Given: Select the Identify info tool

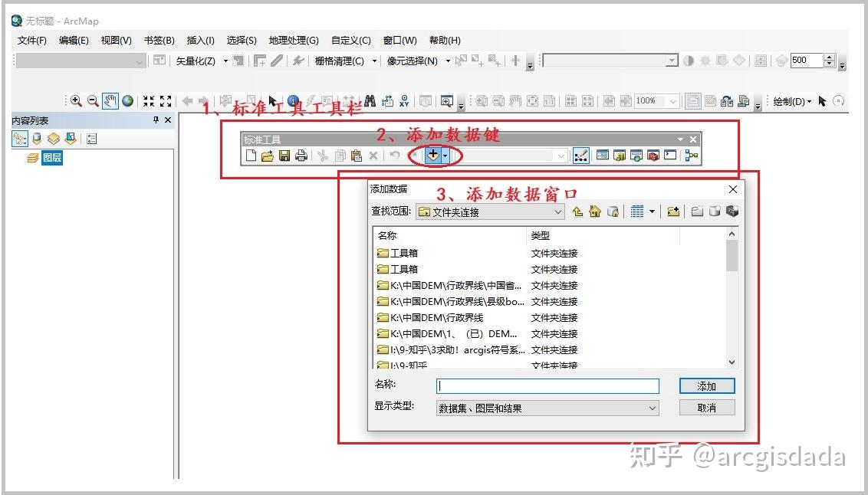Looking at the screenshot, I should (x=294, y=101).
